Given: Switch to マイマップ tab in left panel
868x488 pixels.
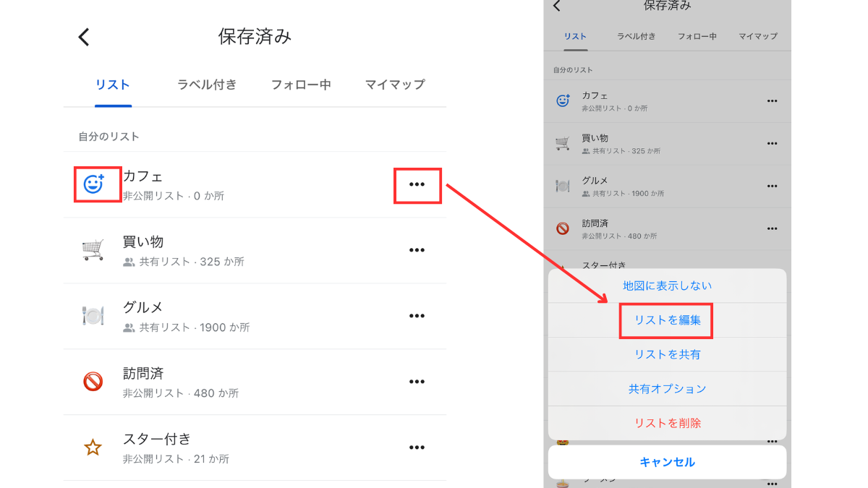Looking at the screenshot, I should 395,85.
